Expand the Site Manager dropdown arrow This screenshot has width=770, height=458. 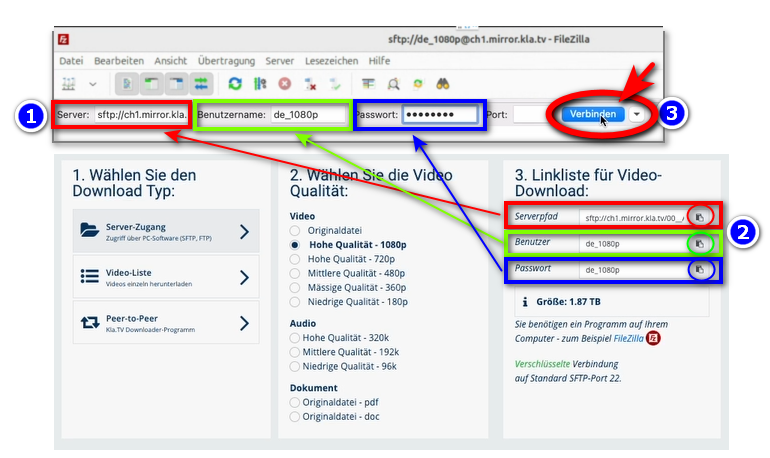[x=93, y=84]
